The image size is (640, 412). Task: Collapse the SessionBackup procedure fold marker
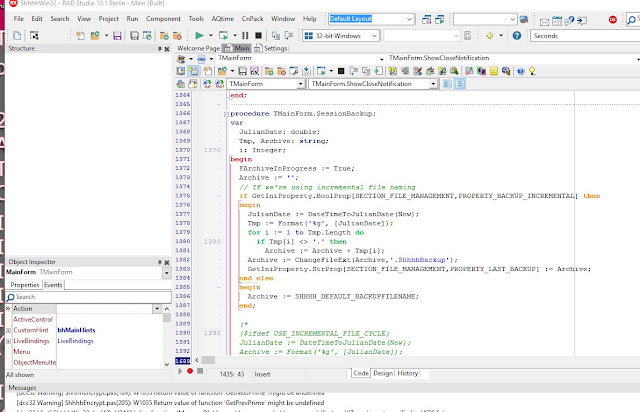226,114
